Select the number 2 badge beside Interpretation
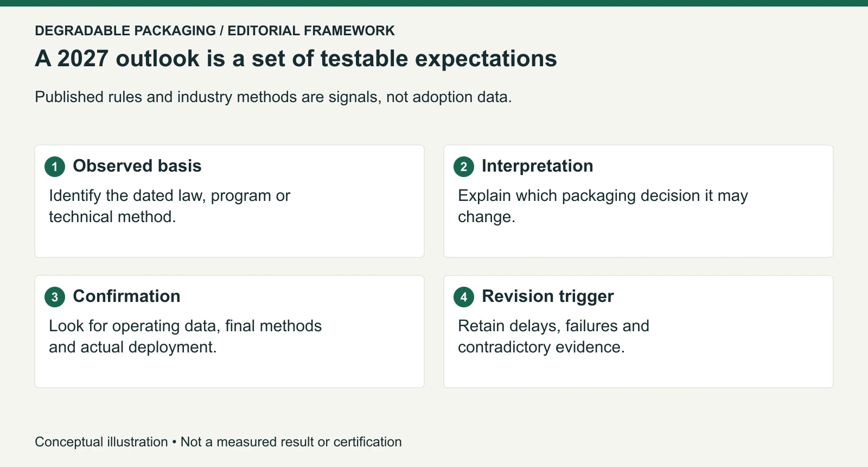This screenshot has width=868, height=467. point(464,167)
